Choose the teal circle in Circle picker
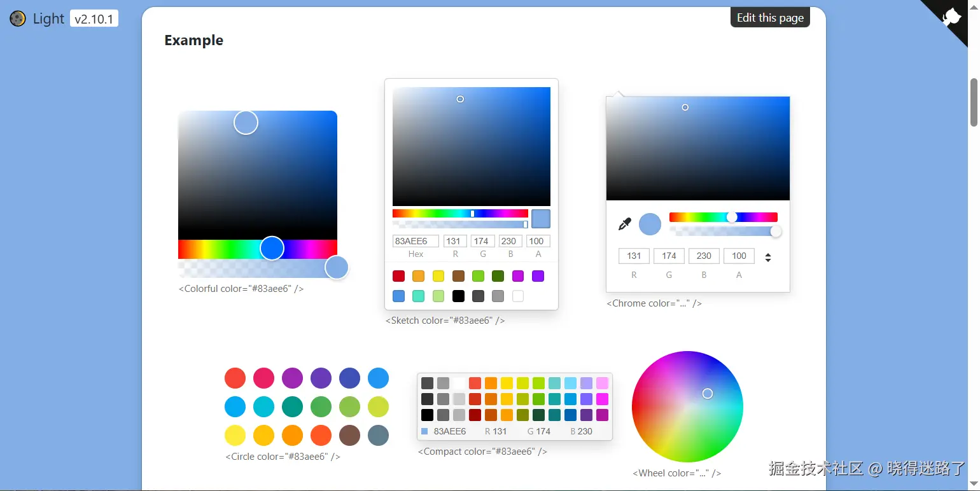Viewport: 980px width, 491px height. coord(292,406)
